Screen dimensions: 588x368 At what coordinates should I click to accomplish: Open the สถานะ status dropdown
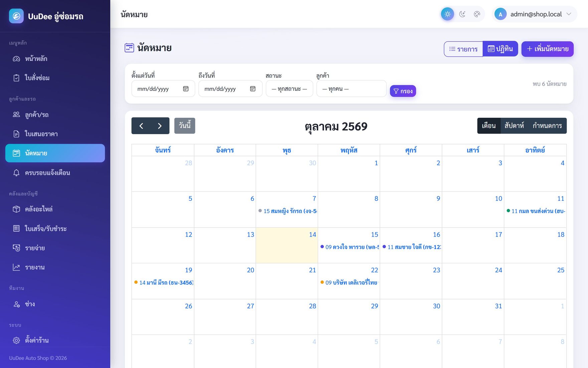click(x=289, y=89)
